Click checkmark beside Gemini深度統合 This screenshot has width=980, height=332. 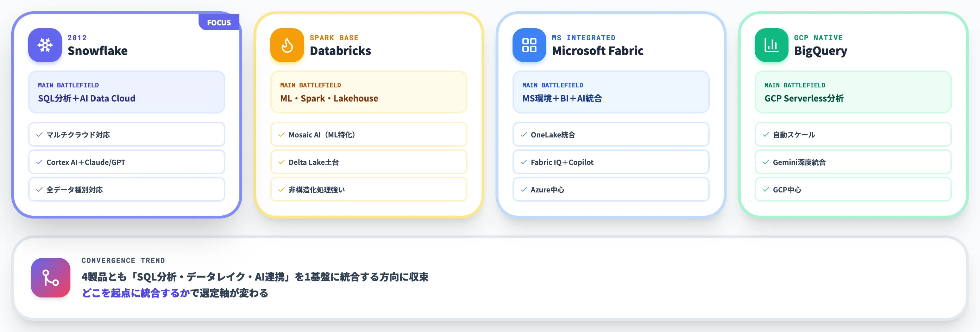(766, 162)
